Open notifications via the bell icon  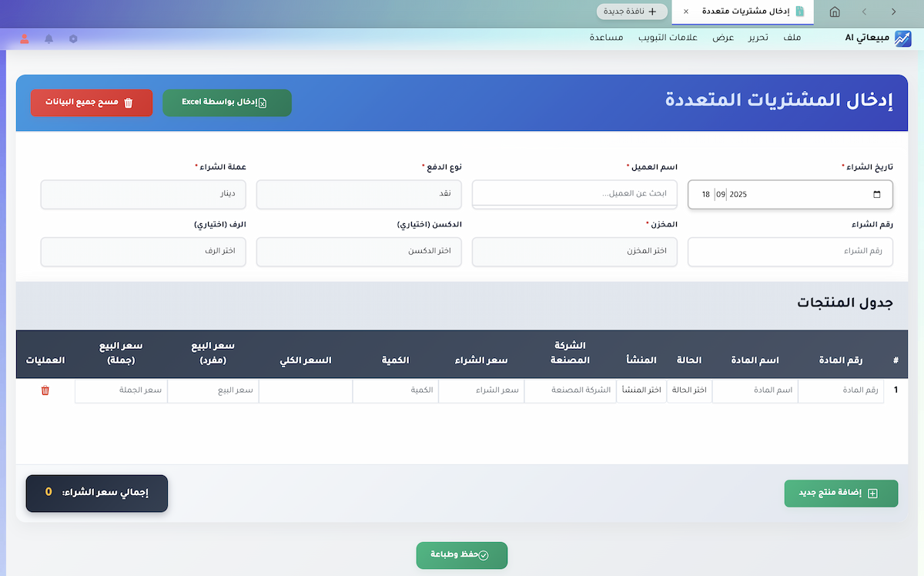[x=48, y=37]
